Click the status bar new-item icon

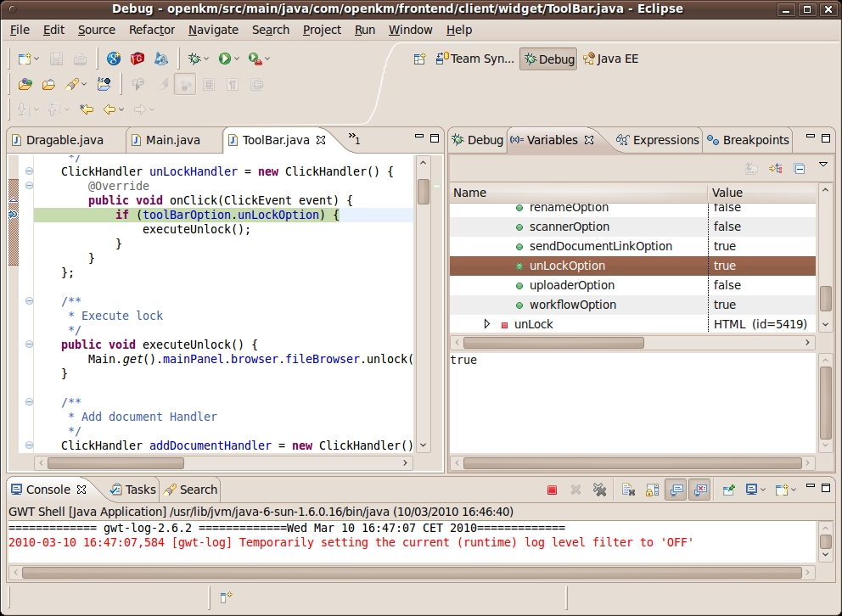(x=226, y=596)
